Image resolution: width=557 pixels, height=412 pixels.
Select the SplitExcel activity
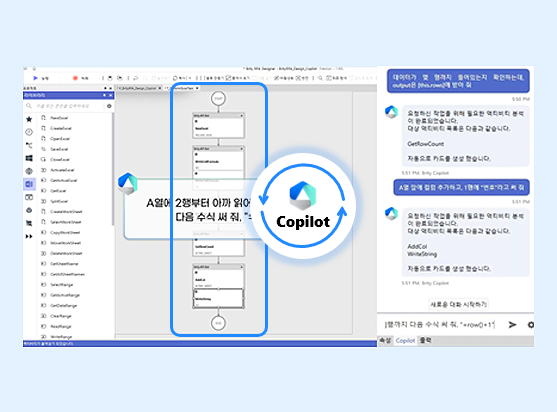click(x=59, y=201)
